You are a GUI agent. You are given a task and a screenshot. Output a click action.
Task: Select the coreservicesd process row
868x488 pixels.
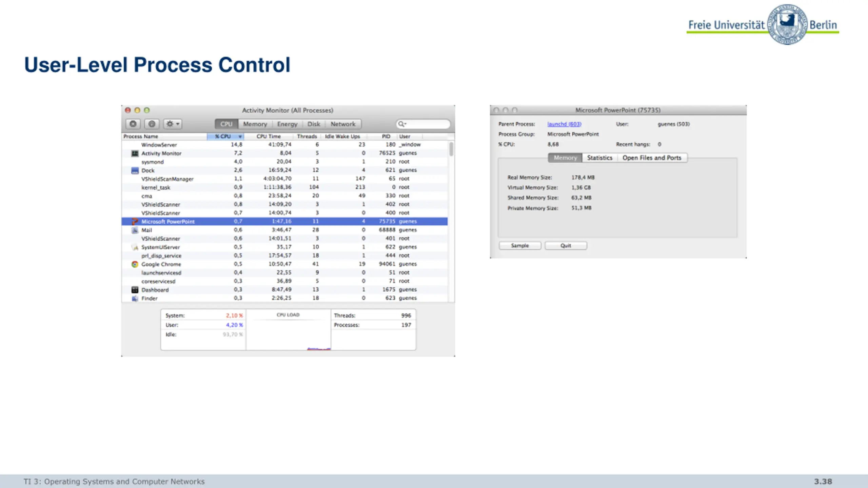click(x=285, y=281)
